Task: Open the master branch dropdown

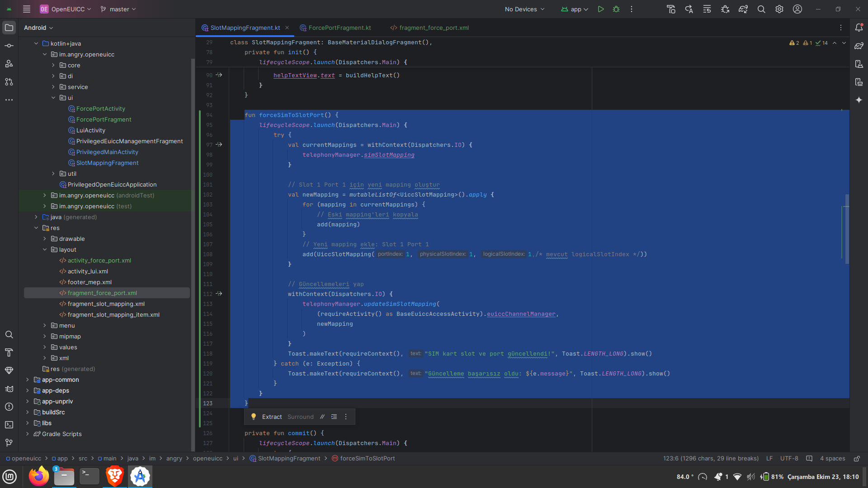Action: pyautogui.click(x=118, y=9)
